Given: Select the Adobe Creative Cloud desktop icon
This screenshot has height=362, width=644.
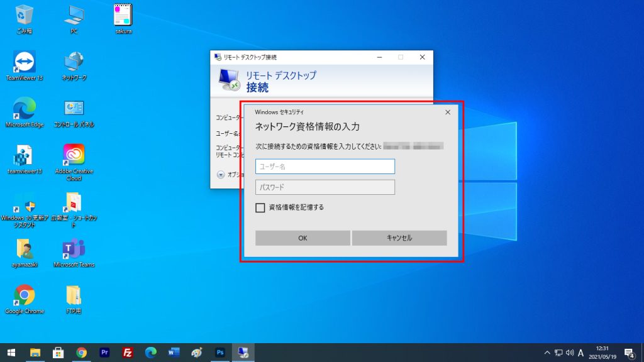Looking at the screenshot, I should coord(74,155).
